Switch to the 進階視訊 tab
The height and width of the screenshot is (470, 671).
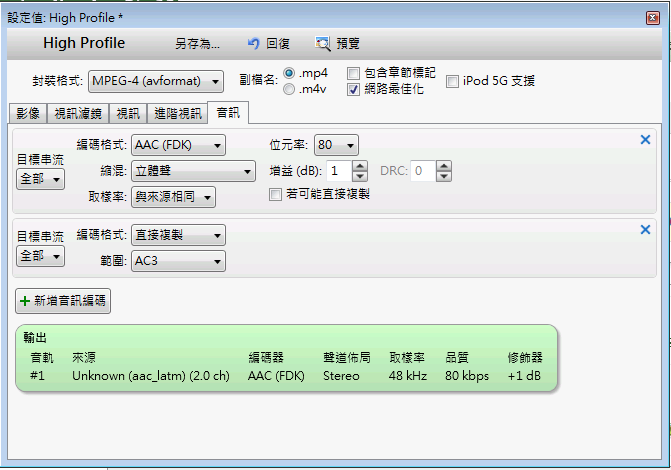[x=178, y=113]
